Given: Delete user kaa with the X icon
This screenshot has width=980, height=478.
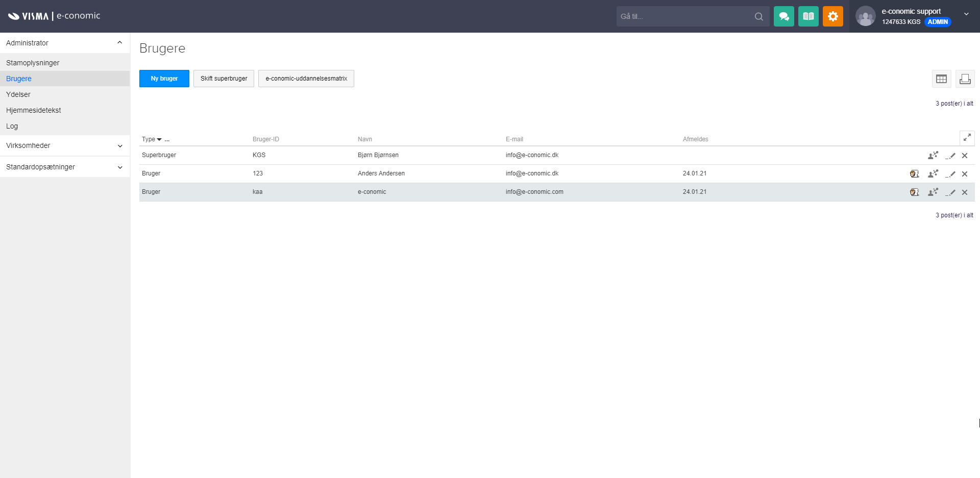Looking at the screenshot, I should tap(965, 192).
